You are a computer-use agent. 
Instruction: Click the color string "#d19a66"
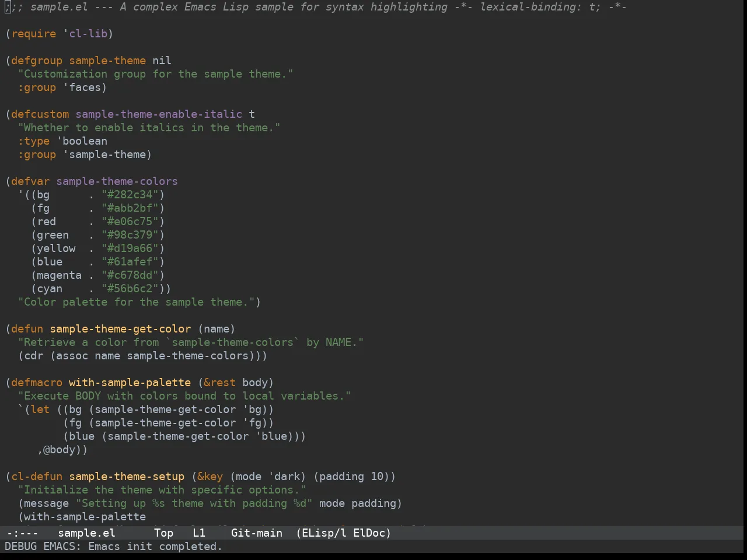point(130,249)
